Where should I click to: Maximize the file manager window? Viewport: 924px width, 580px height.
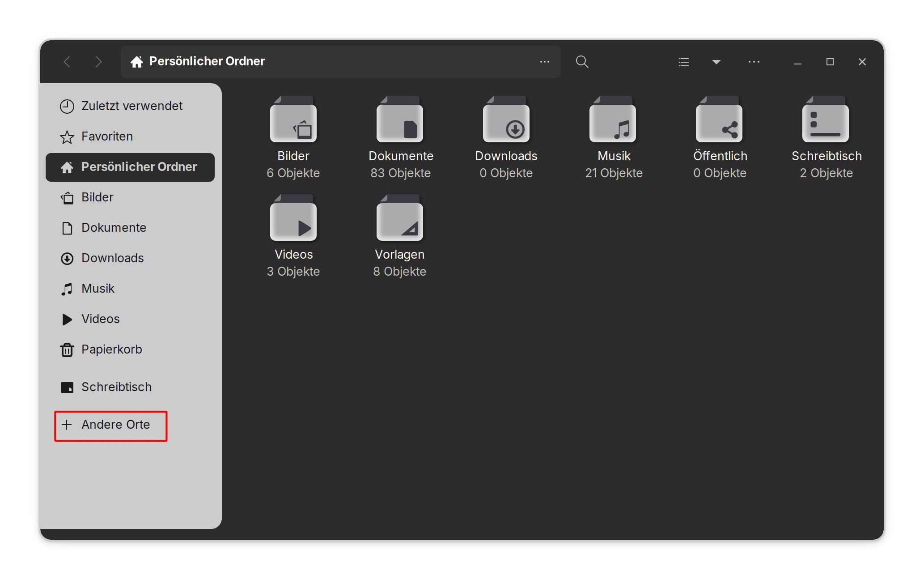tap(830, 62)
